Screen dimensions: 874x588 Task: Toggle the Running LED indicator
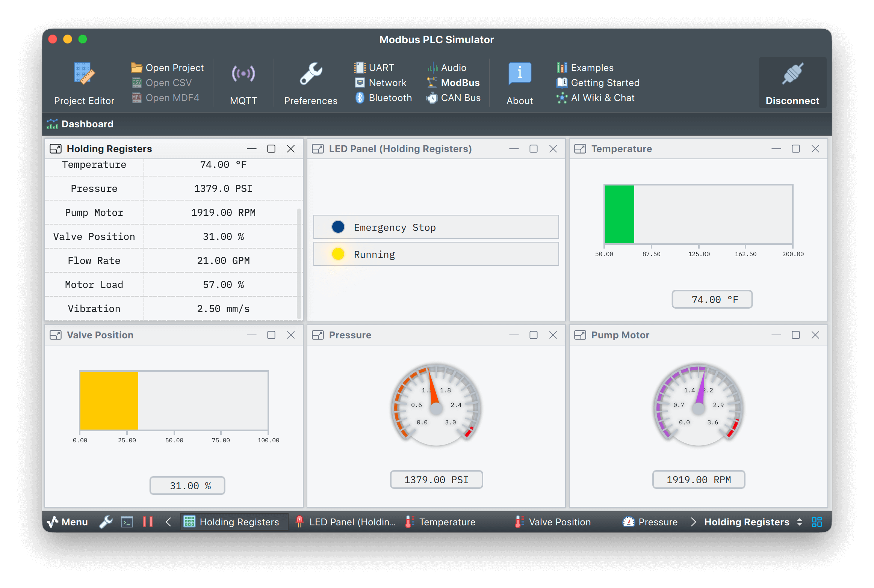(x=338, y=254)
